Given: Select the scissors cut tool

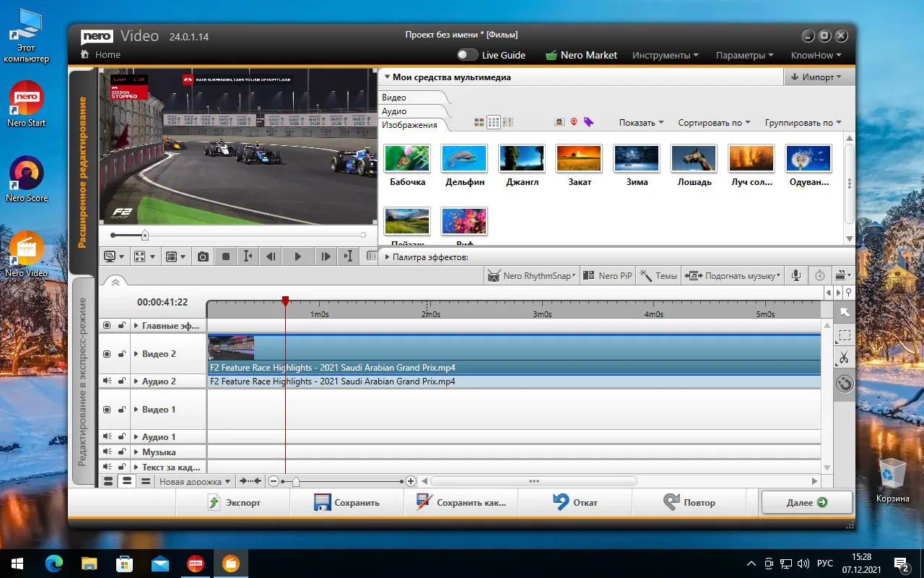Looking at the screenshot, I should [844, 358].
